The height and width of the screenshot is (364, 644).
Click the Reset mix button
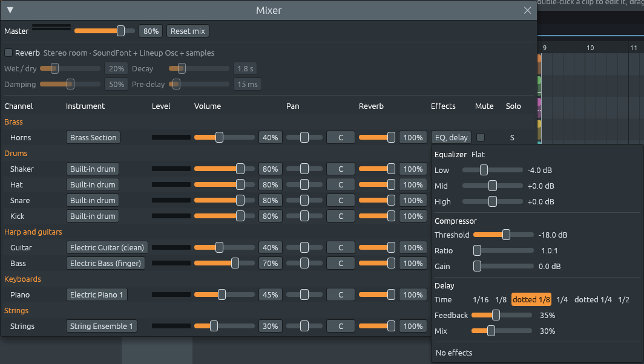coord(188,31)
